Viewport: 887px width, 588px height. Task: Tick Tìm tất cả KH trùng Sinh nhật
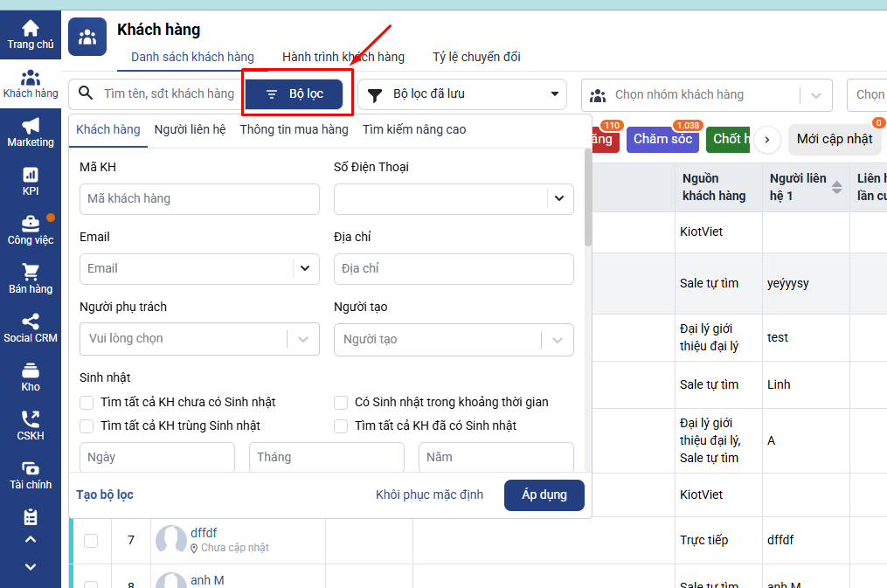87,425
